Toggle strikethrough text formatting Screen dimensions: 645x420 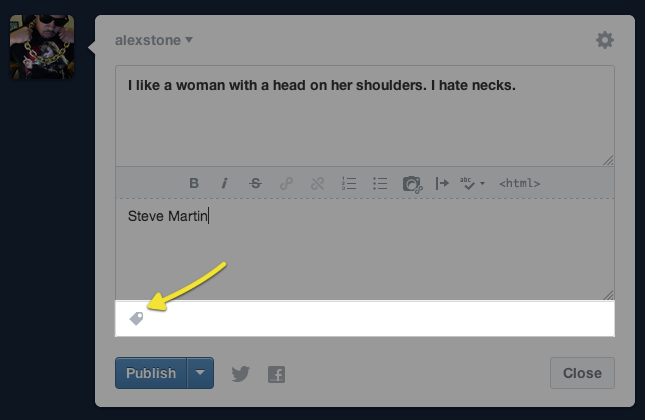pyautogui.click(x=255, y=183)
